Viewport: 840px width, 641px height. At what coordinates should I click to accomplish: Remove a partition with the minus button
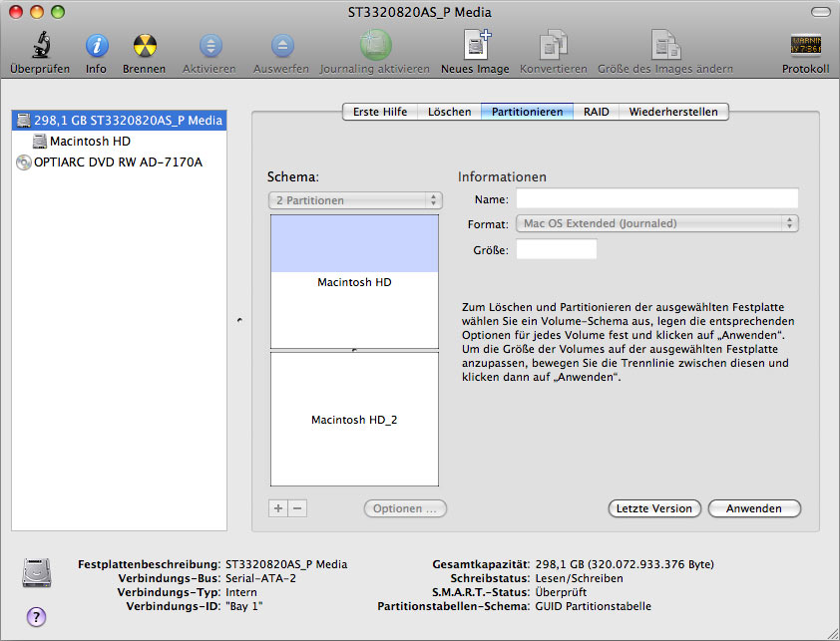298,508
